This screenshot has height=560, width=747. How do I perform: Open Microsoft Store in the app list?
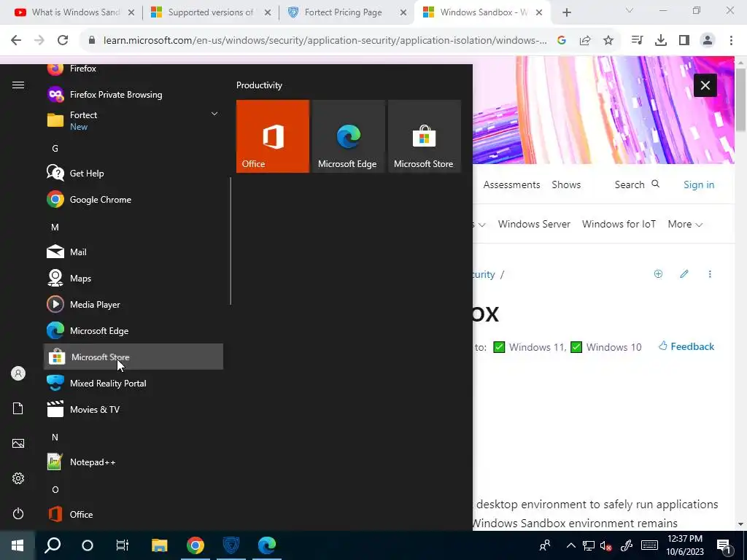point(133,357)
